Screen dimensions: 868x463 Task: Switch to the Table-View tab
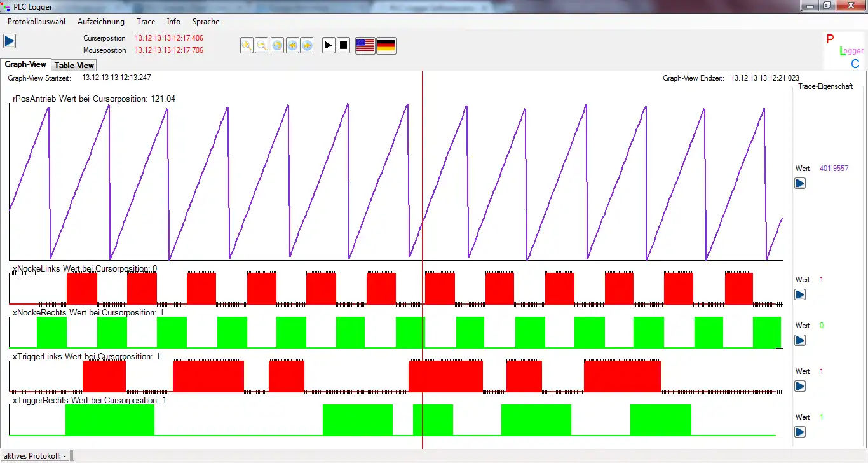point(74,65)
